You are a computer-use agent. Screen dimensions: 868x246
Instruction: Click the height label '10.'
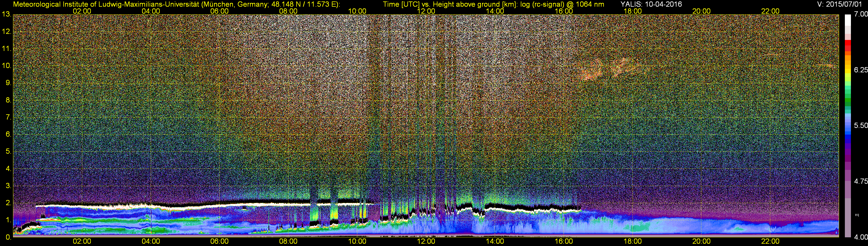[x=6, y=66]
